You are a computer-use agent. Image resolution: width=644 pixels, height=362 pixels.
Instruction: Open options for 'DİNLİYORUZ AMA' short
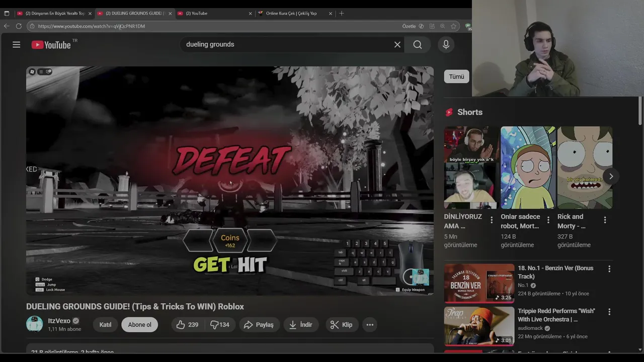[x=492, y=220]
